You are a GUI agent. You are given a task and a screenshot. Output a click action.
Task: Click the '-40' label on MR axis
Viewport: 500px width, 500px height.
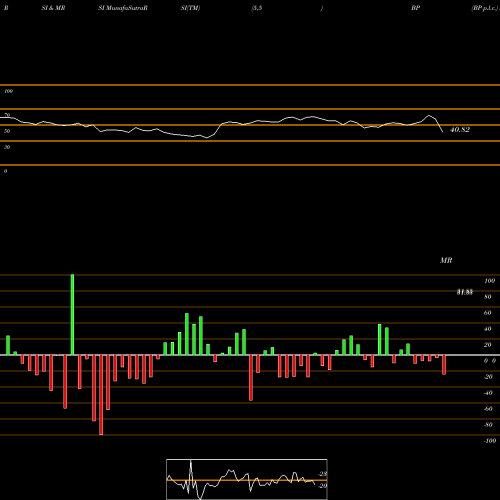[488, 392]
